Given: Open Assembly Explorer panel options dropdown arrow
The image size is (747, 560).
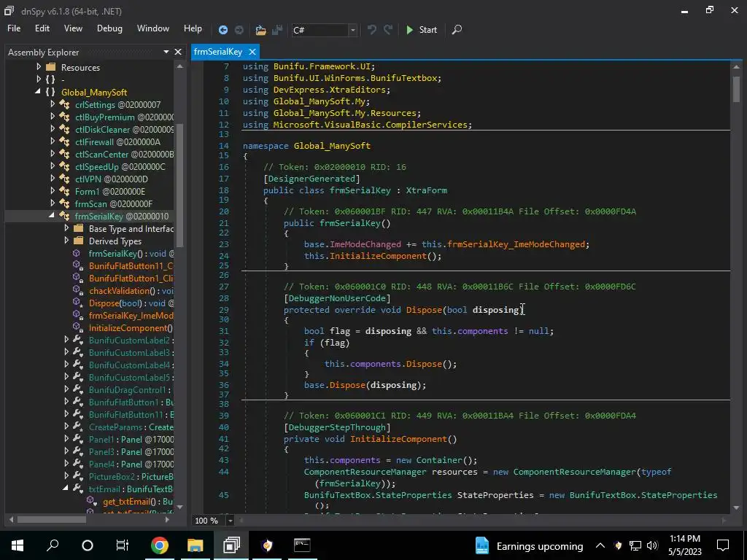Looking at the screenshot, I should coord(166,52).
